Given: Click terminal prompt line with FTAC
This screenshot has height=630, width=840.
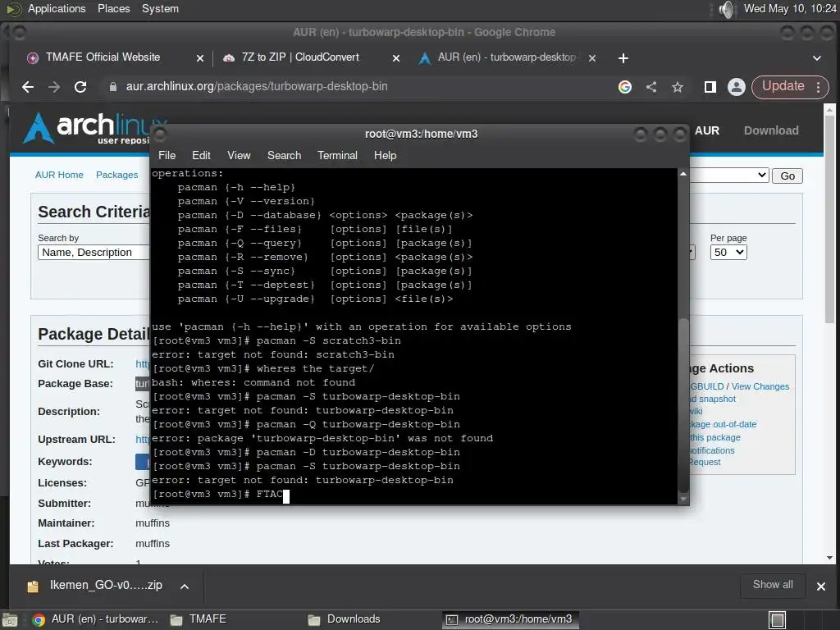Looking at the screenshot, I should coord(221,494).
